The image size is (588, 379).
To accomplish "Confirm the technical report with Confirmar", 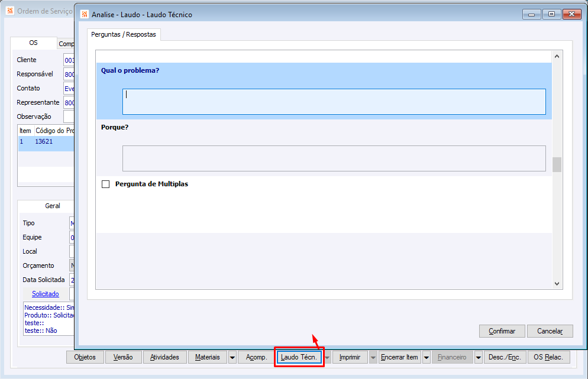I will click(502, 331).
